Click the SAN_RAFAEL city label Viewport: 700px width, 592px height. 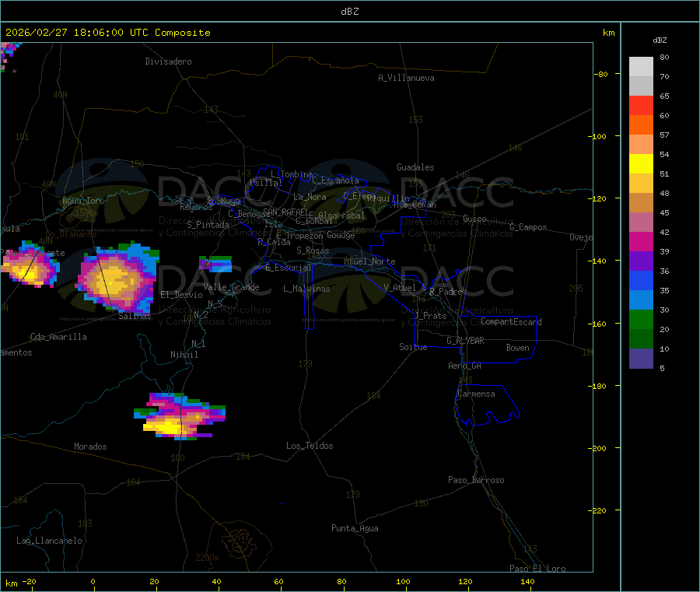click(x=285, y=212)
